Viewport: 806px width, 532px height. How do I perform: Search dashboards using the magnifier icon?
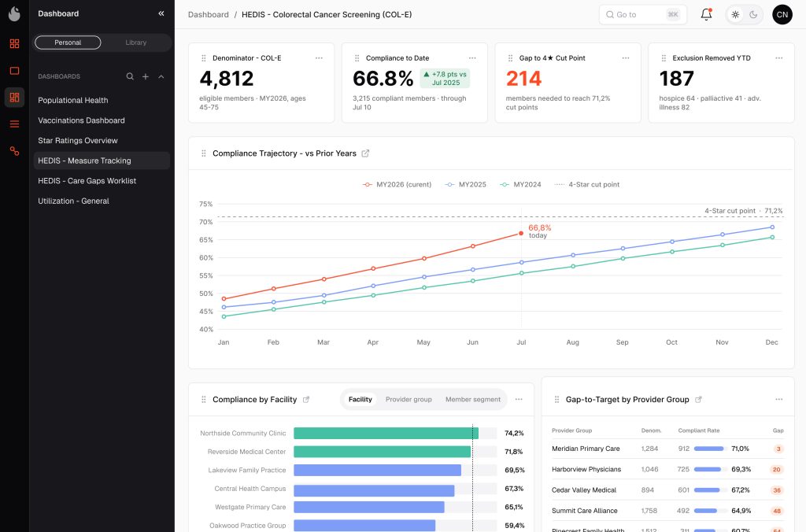(x=130, y=76)
